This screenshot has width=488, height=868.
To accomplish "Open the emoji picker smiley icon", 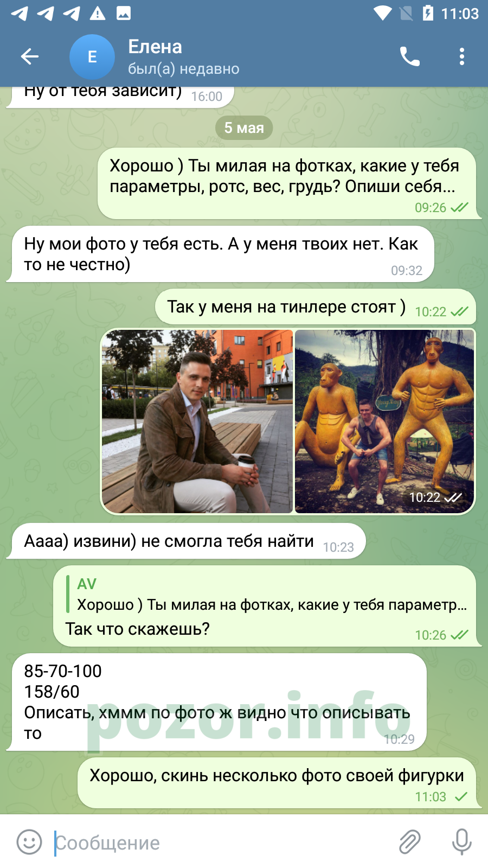I will click(29, 843).
